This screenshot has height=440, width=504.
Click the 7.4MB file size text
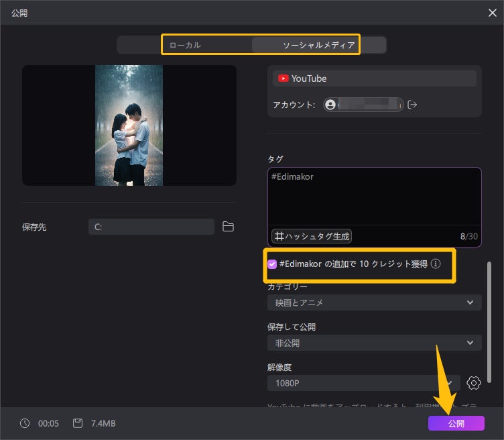[103, 423]
